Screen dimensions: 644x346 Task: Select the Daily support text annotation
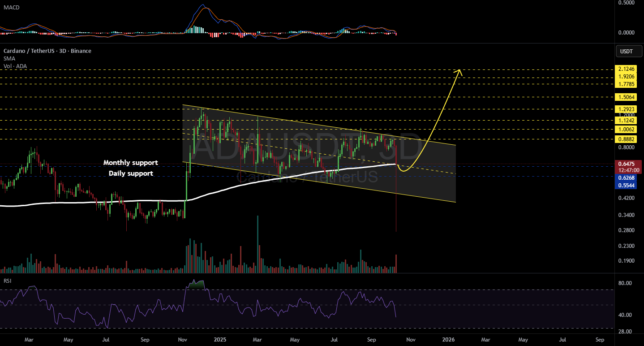pyautogui.click(x=130, y=173)
